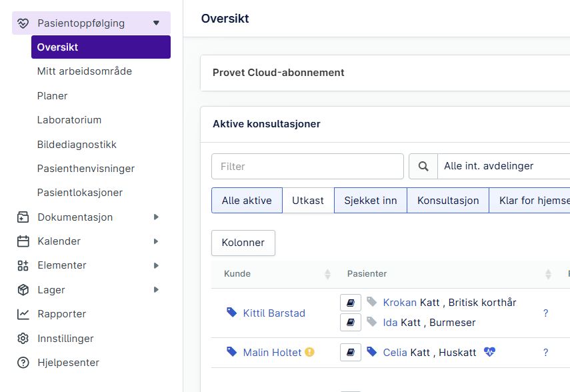Click into the Filter text field
The height and width of the screenshot is (392, 570).
click(x=307, y=166)
